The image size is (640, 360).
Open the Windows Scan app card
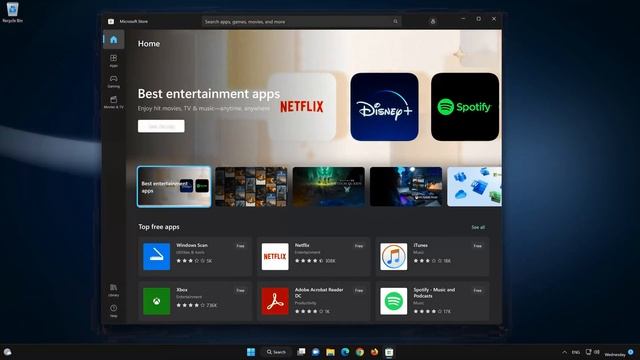[x=195, y=256]
